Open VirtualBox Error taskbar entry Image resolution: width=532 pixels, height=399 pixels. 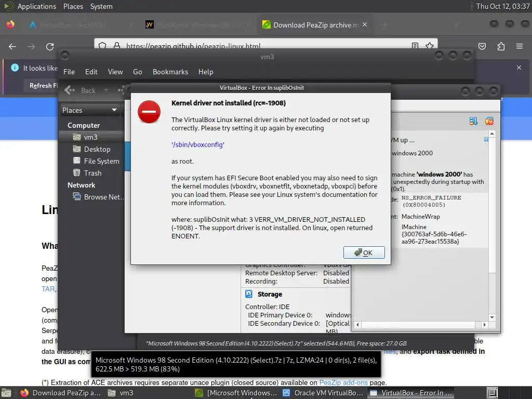point(411,393)
